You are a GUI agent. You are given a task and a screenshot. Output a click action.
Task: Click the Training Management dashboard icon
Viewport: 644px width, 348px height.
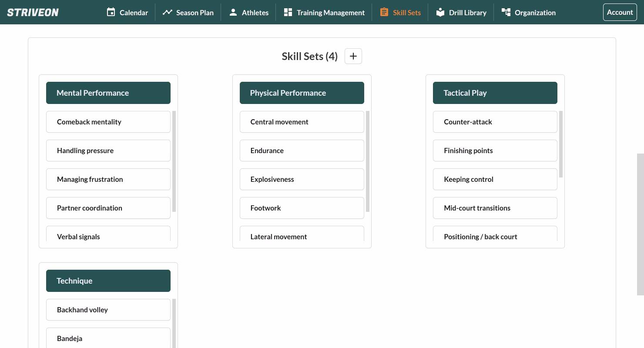click(288, 12)
